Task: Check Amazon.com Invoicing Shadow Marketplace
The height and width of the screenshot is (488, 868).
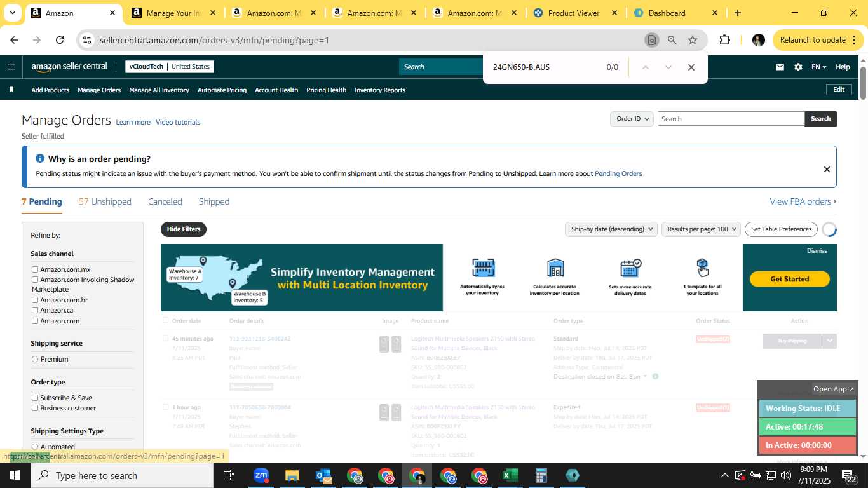Action: (x=35, y=280)
